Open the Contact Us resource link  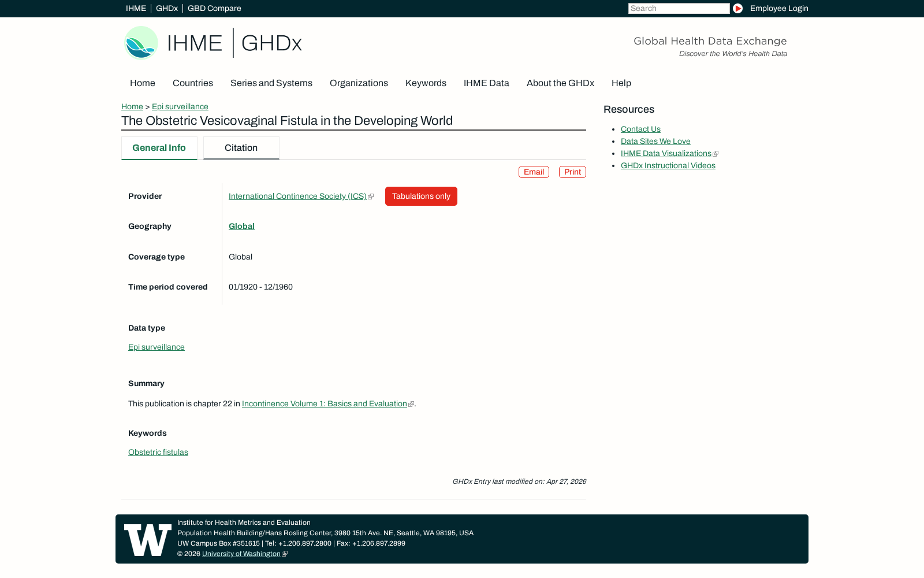[x=640, y=129]
